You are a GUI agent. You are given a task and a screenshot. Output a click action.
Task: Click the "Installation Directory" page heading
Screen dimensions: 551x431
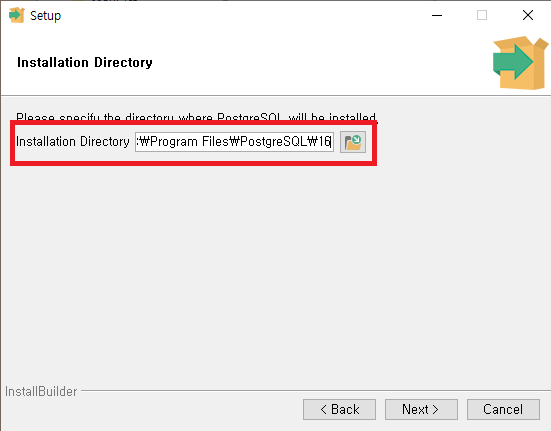(x=85, y=63)
